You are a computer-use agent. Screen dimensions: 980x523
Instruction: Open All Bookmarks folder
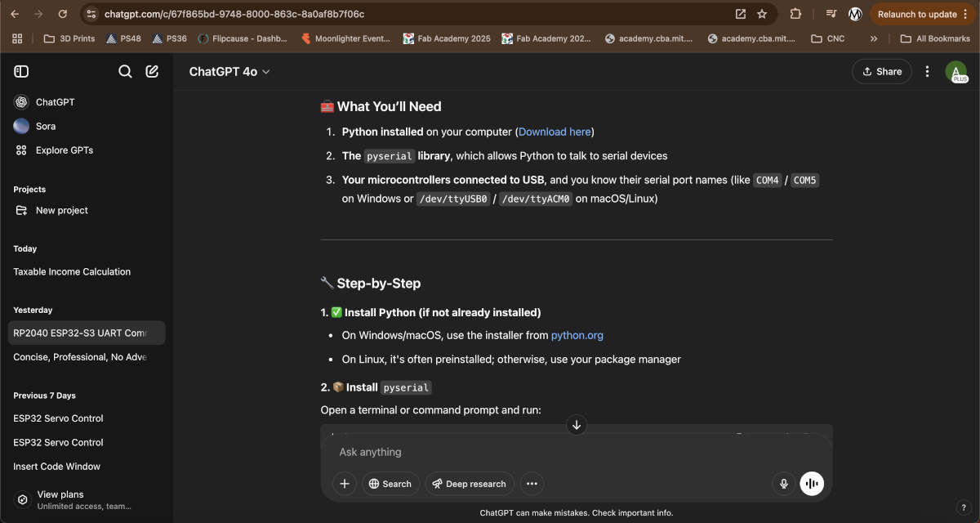click(935, 38)
